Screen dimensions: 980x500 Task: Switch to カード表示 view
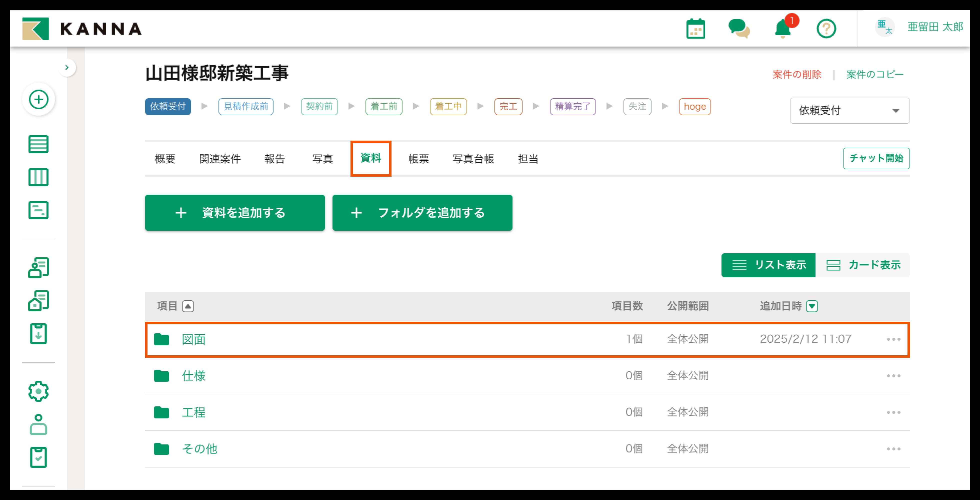tap(863, 265)
